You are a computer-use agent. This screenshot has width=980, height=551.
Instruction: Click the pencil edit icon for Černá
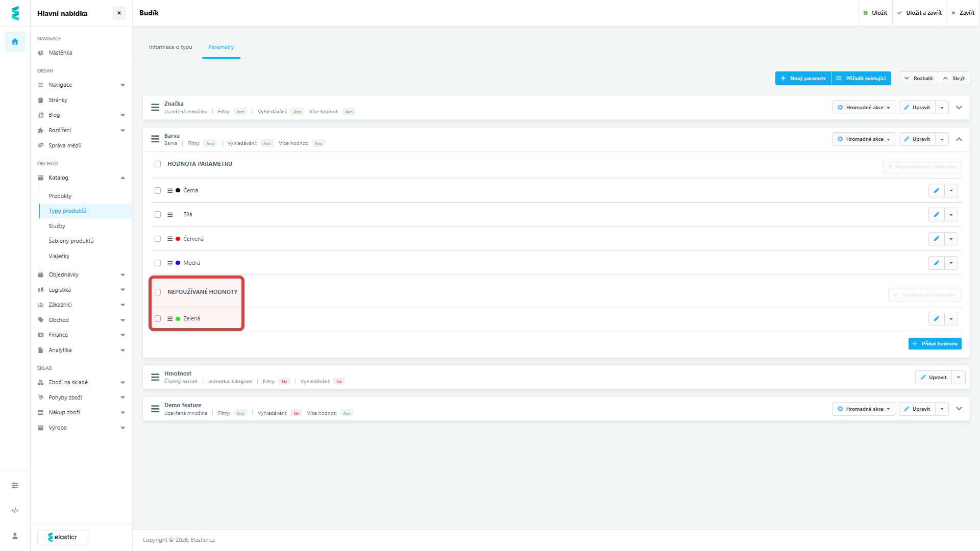936,190
